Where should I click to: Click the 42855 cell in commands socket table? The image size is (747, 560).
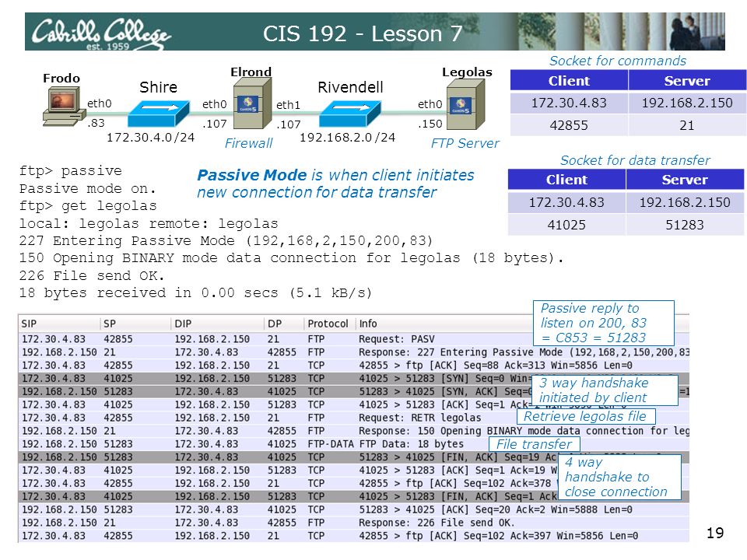pos(569,125)
